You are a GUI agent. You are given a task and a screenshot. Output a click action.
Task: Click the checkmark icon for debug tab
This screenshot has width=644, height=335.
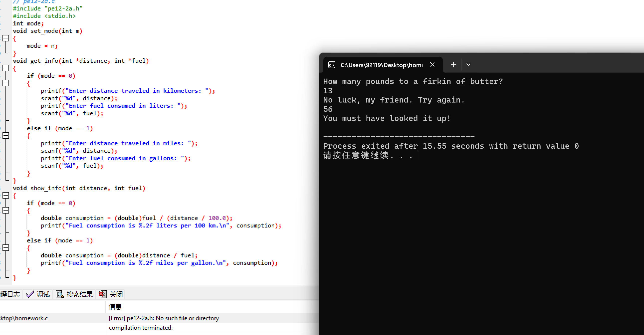coord(30,294)
